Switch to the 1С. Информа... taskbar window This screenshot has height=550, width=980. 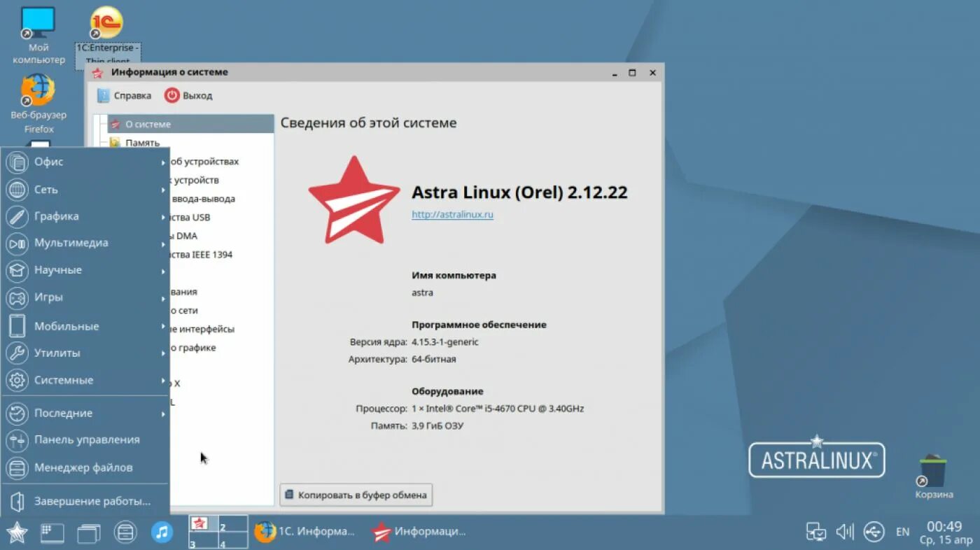tap(304, 532)
